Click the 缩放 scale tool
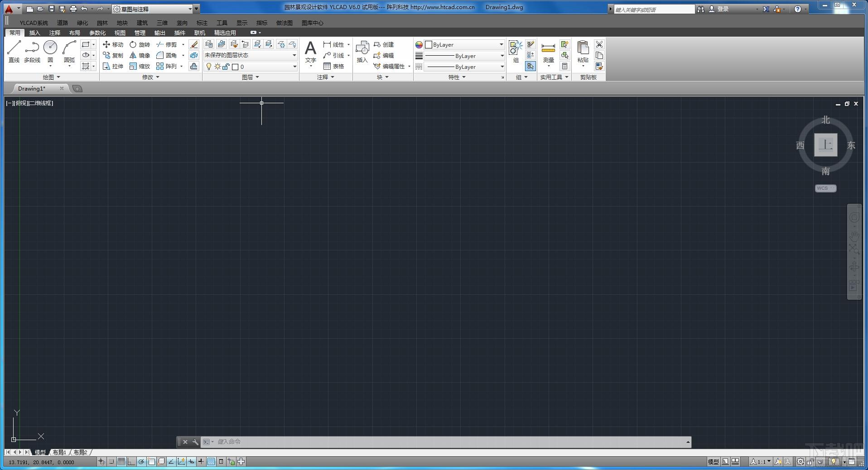The width and height of the screenshot is (868, 470). [140, 66]
